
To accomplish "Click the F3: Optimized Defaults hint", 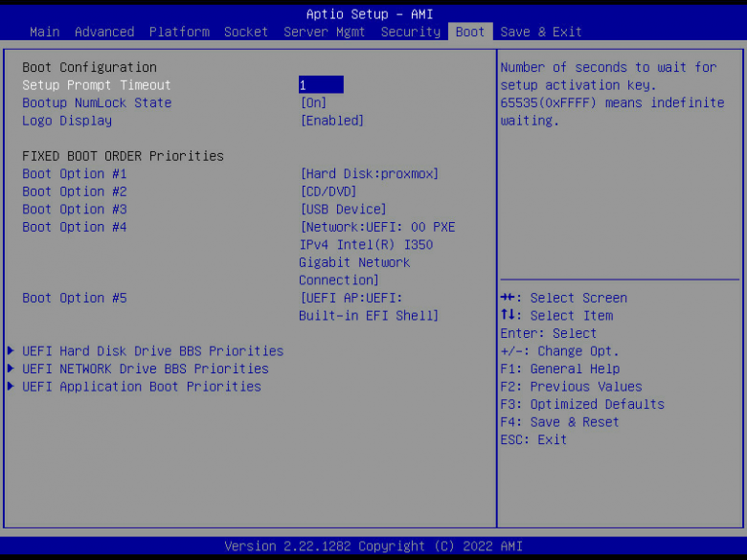I will click(582, 404).
